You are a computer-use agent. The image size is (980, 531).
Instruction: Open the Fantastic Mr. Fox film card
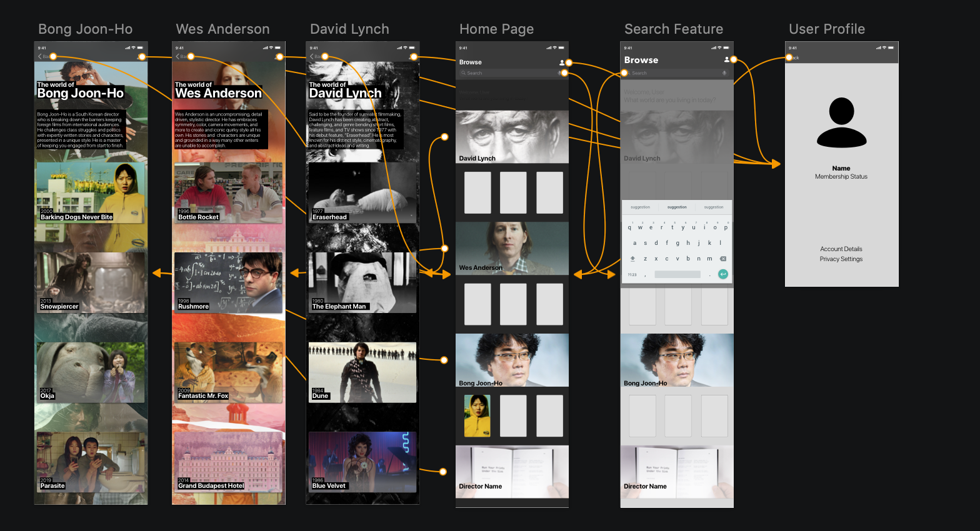pos(228,372)
